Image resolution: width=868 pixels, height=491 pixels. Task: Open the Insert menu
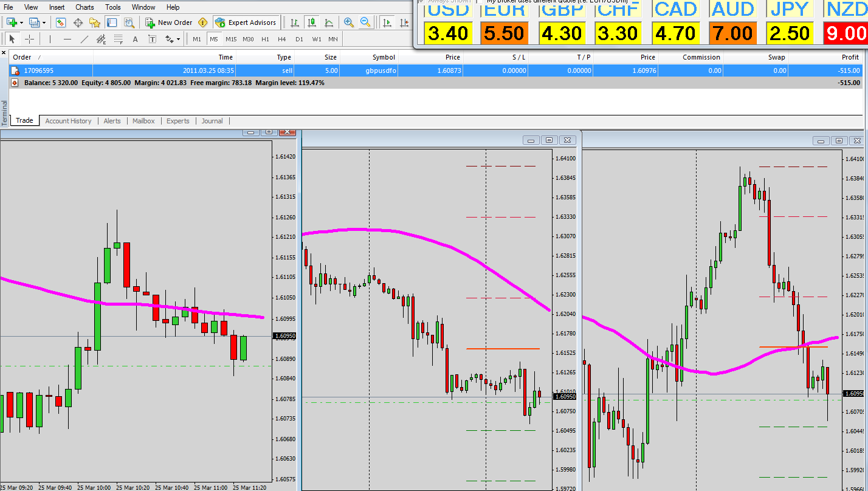(57, 7)
